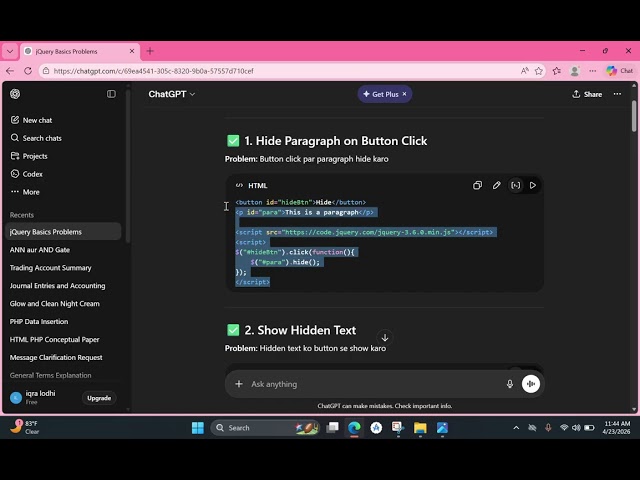Open Projects in the sidebar
Screen dimensions: 640x480
pos(29,156)
